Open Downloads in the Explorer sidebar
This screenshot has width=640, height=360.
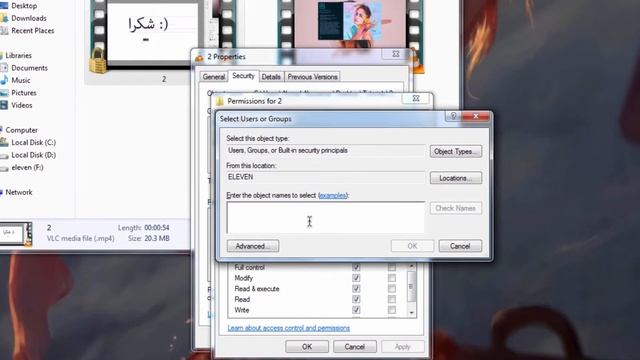29,18
